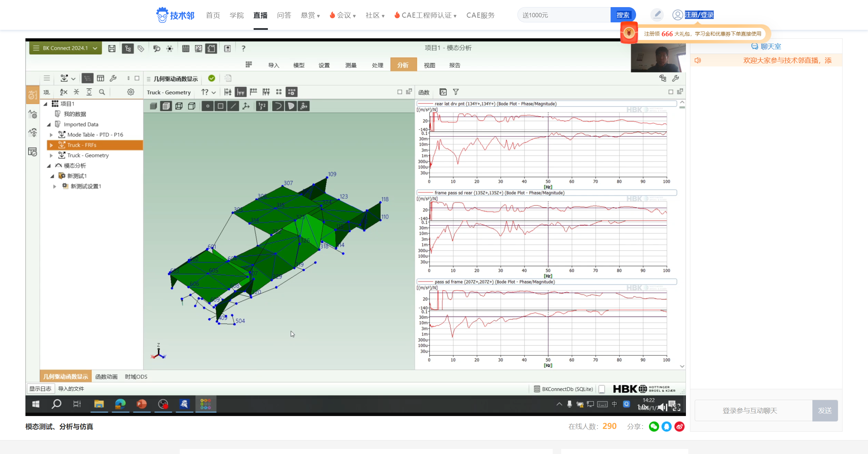Open the project tree settings gear
The image size is (868, 454).
131,92
